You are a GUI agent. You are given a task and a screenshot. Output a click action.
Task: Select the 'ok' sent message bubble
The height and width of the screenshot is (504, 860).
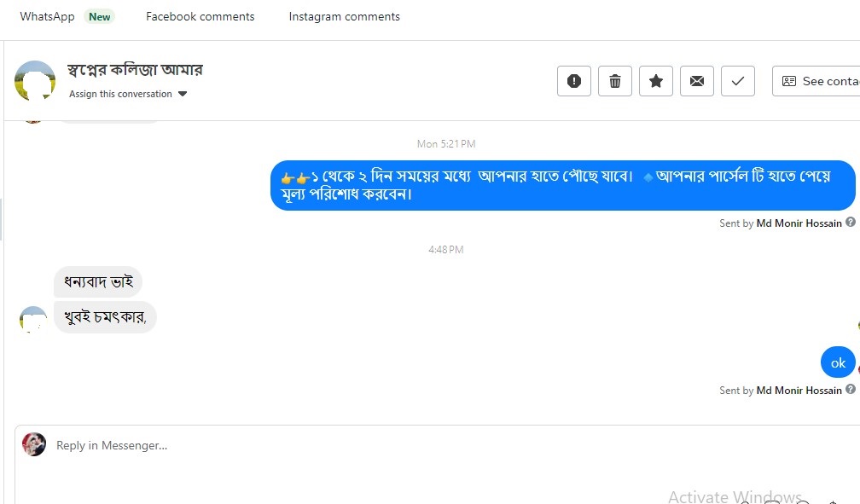(x=838, y=363)
